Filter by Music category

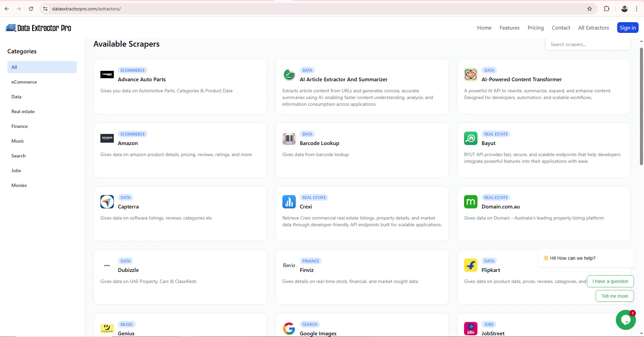42,141
